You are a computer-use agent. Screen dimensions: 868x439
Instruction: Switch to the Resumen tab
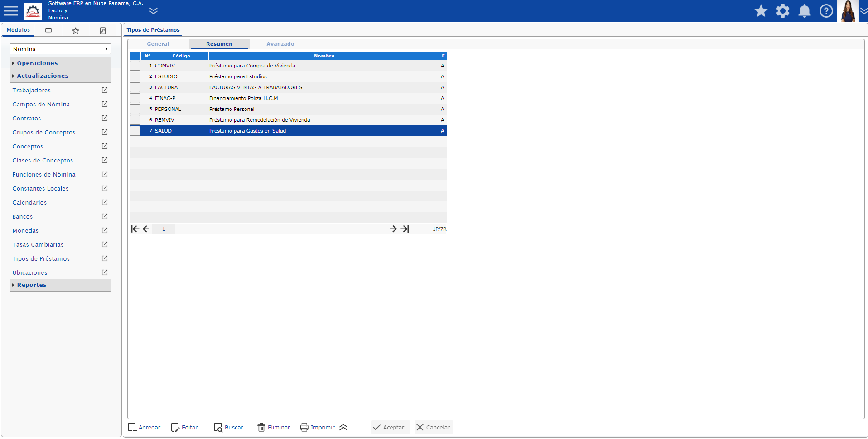point(219,44)
